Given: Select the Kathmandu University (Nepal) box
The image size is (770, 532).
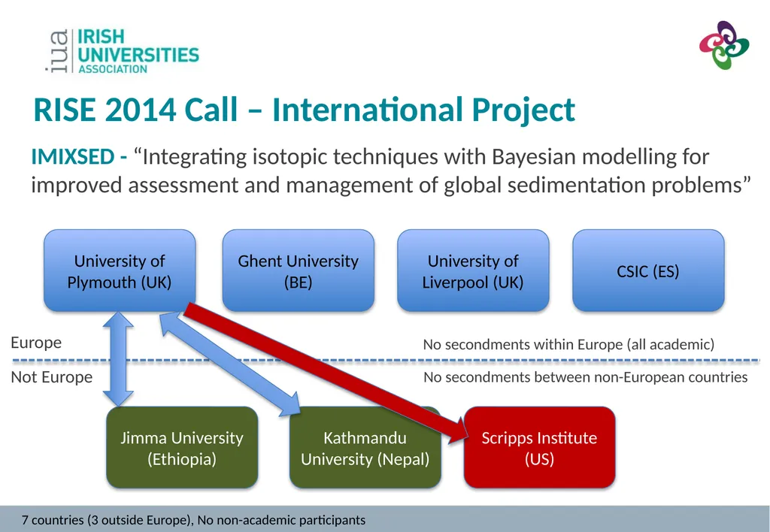Looking at the screenshot, I should [365, 448].
